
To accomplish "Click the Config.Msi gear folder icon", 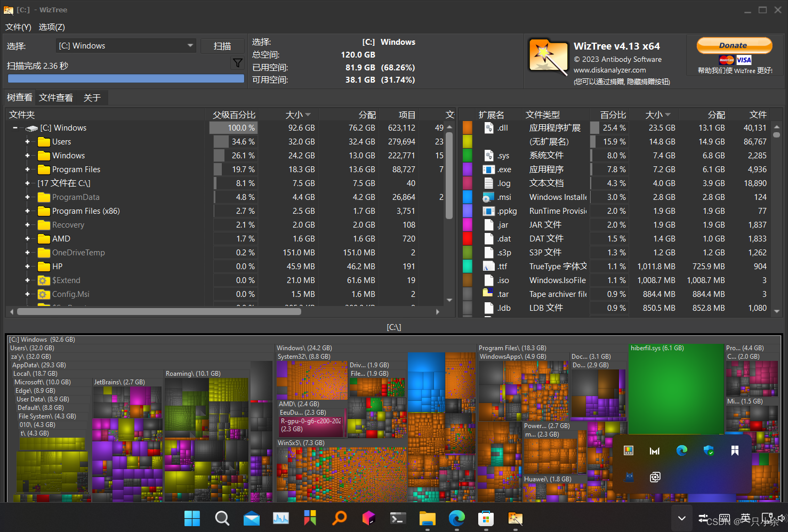I will point(44,294).
